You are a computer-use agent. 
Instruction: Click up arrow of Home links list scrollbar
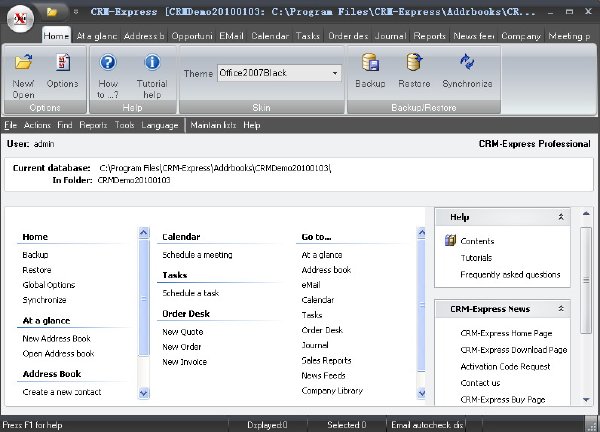pos(143,233)
